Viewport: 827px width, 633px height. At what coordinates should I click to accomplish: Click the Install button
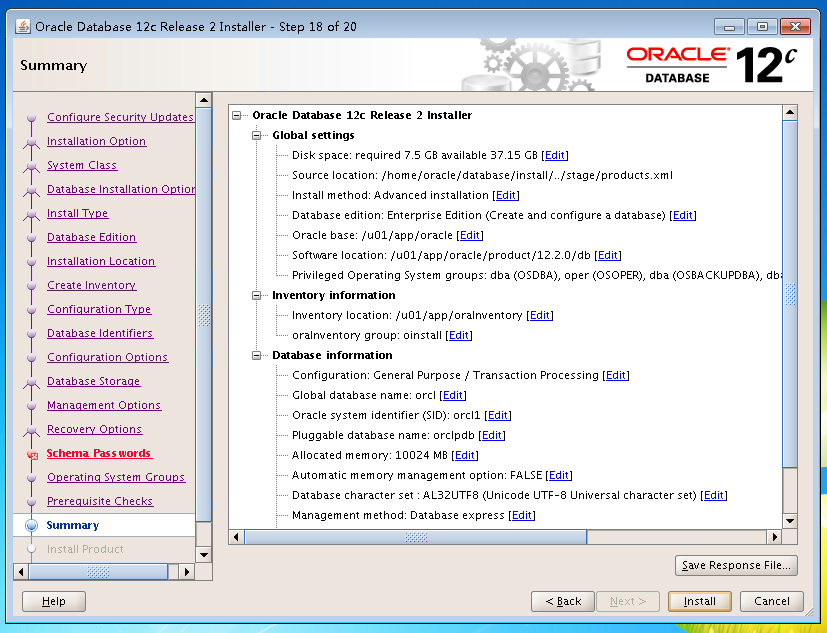pyautogui.click(x=699, y=601)
